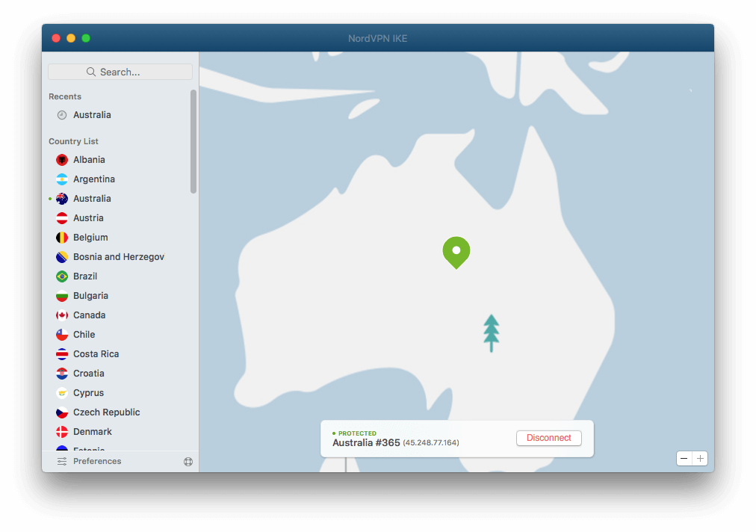Viewport: 756px width, 532px height.
Task: Click the Albania flag icon
Action: pyautogui.click(x=62, y=160)
